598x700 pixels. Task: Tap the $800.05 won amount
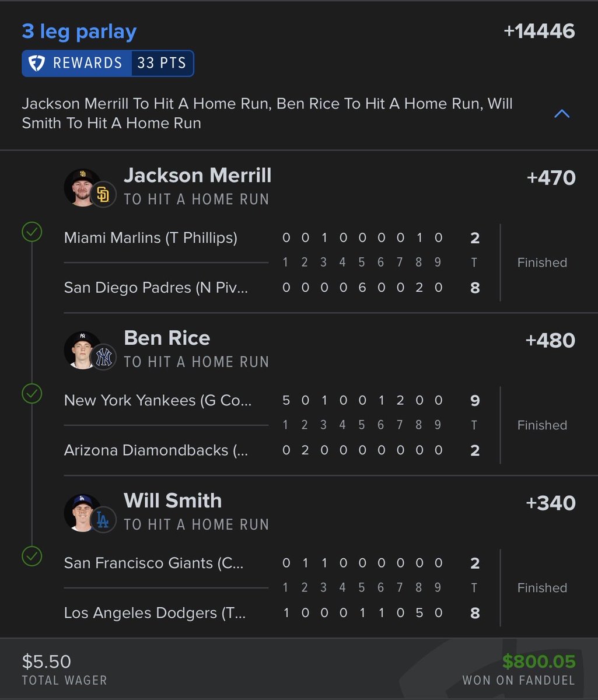pos(539,661)
